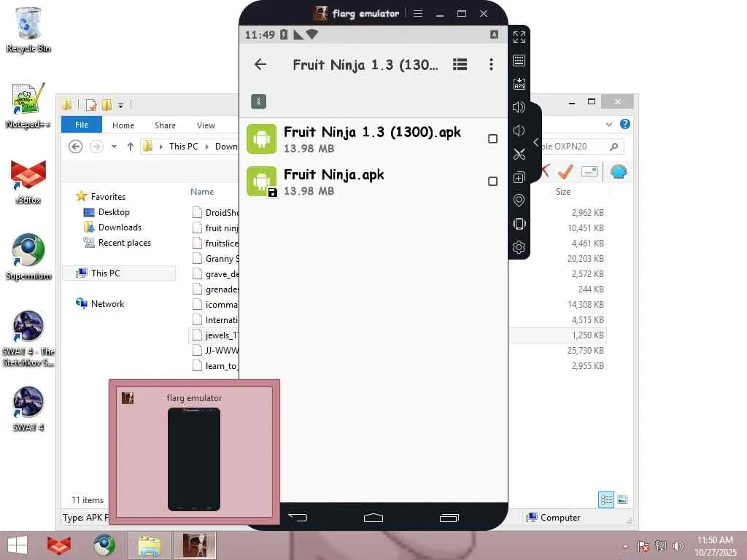The image size is (747, 560).
Task: Raise emulator volume with the volume up icon
Action: pos(519,107)
